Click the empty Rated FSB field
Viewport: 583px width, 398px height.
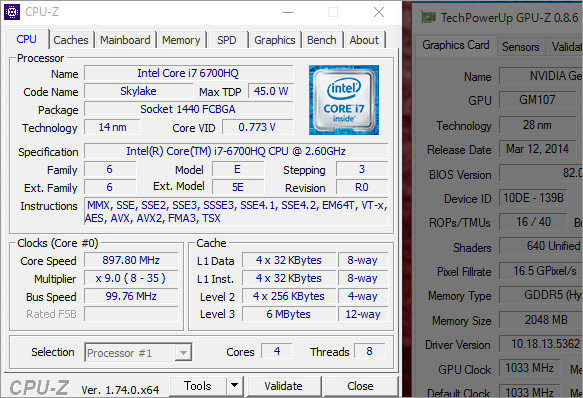[131, 314]
